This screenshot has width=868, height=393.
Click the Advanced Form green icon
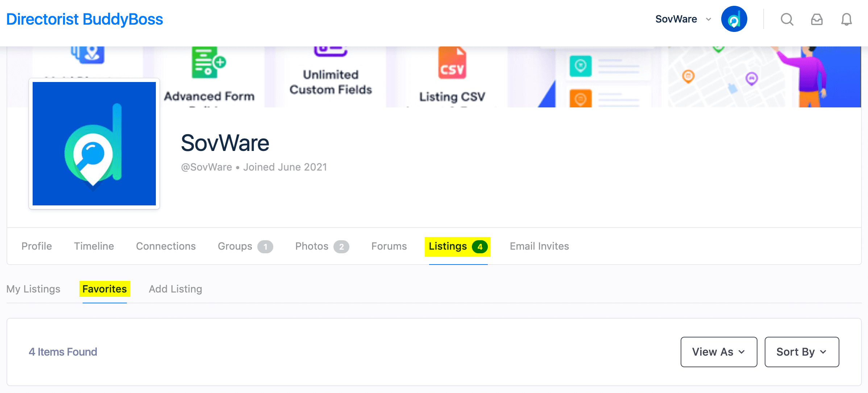(x=208, y=63)
